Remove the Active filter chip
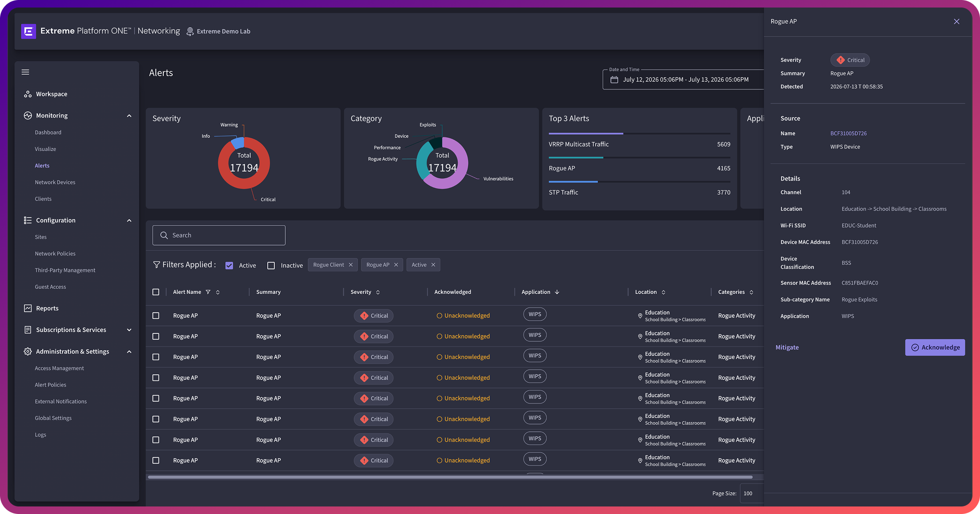The width and height of the screenshot is (980, 514). 433,265
